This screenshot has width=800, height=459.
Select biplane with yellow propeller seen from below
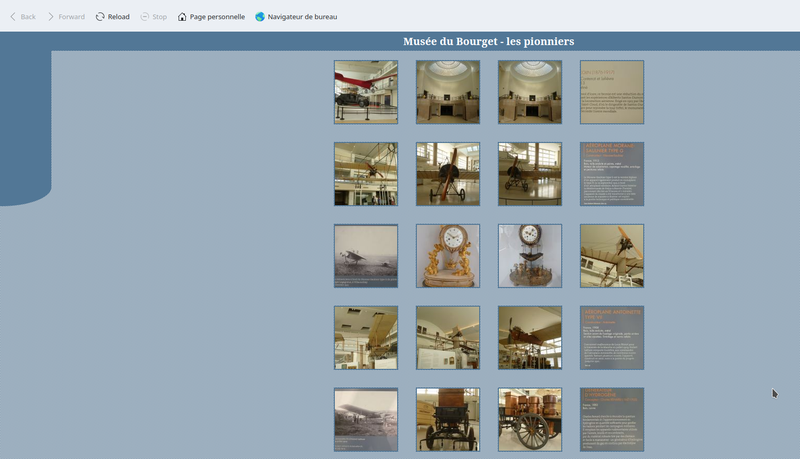[612, 256]
